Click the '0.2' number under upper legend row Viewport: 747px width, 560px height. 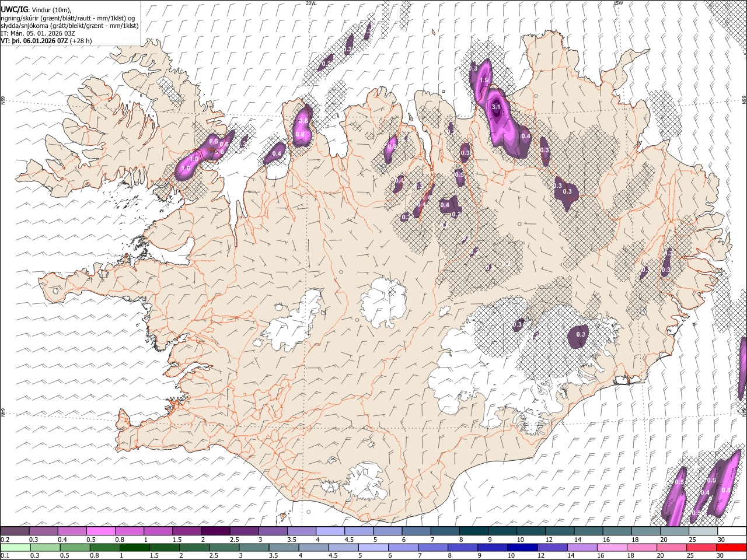coord(5,540)
